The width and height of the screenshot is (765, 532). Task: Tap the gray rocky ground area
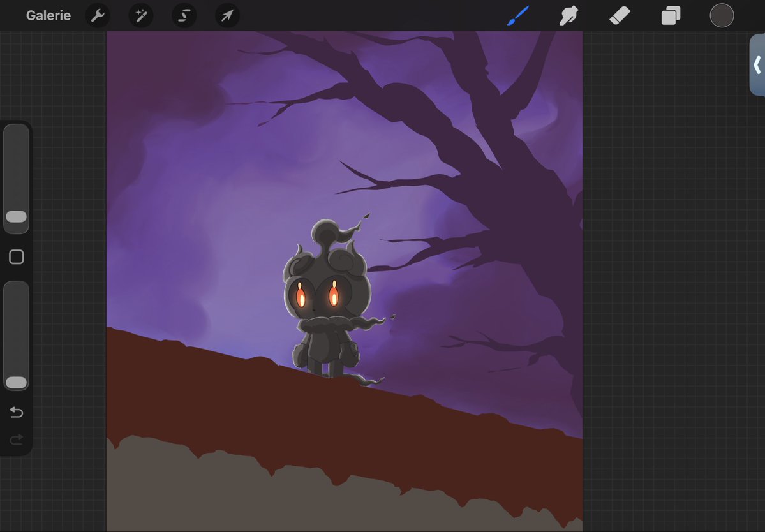273,498
